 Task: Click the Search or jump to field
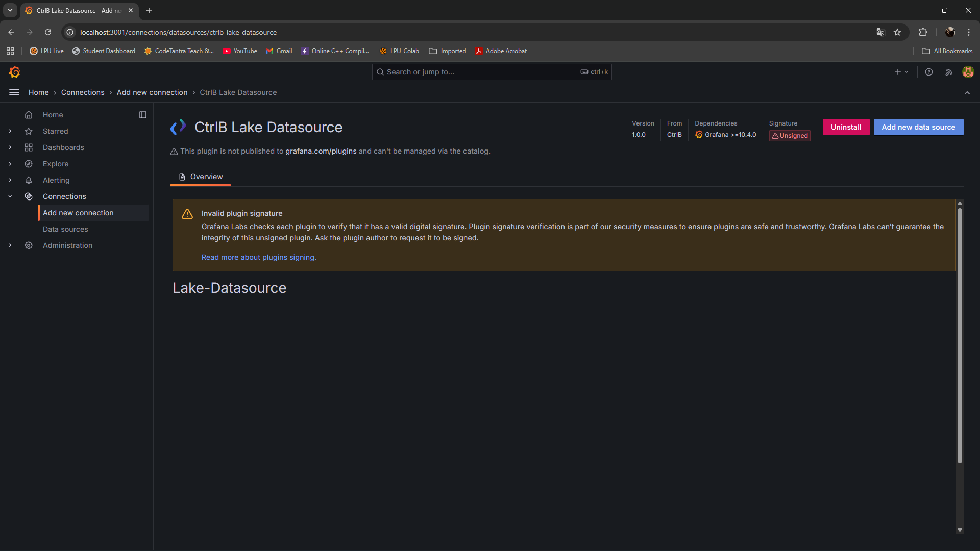(x=480, y=72)
